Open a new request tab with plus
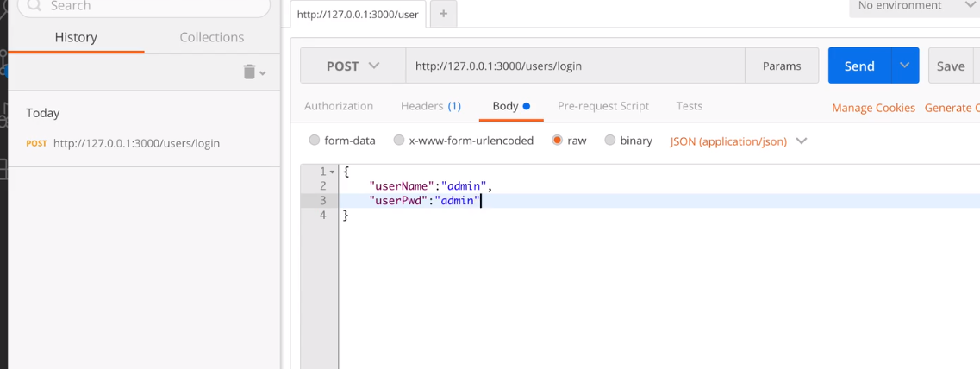The image size is (980, 369). pyautogui.click(x=443, y=14)
